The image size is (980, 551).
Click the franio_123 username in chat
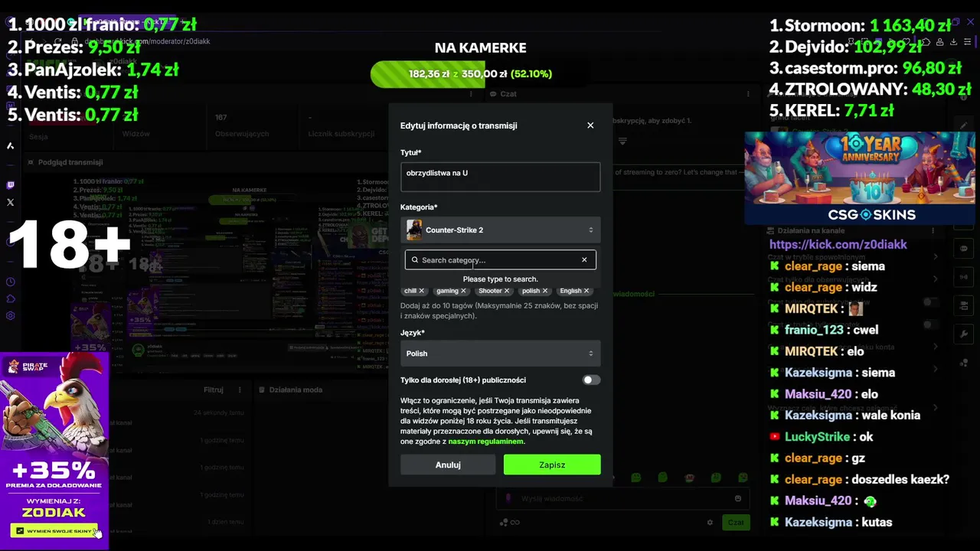pos(814,330)
